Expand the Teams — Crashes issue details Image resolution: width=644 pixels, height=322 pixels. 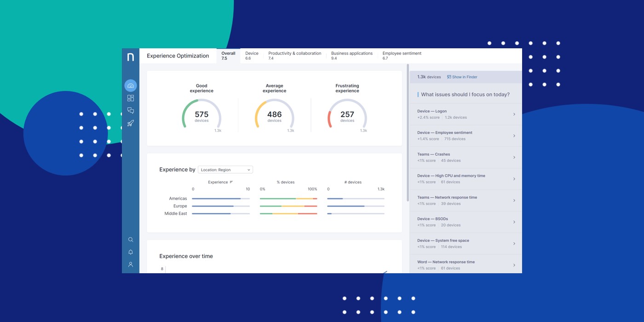tap(514, 157)
